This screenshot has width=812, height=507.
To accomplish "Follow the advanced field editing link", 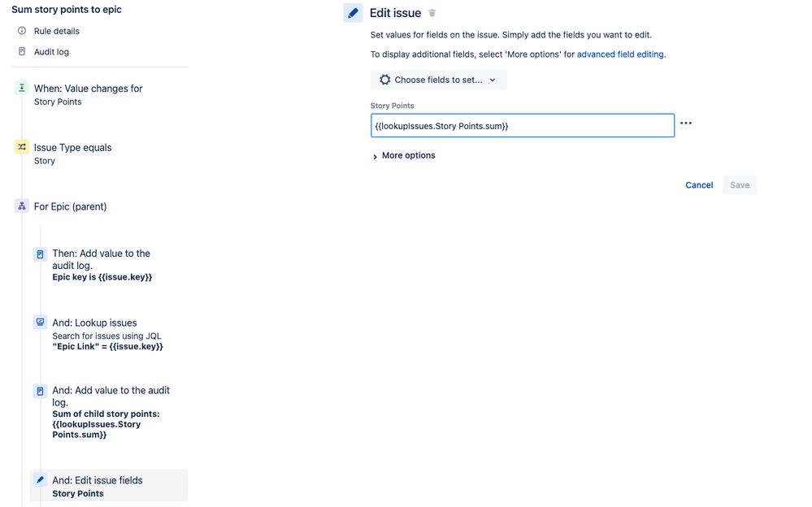I will 620,54.
